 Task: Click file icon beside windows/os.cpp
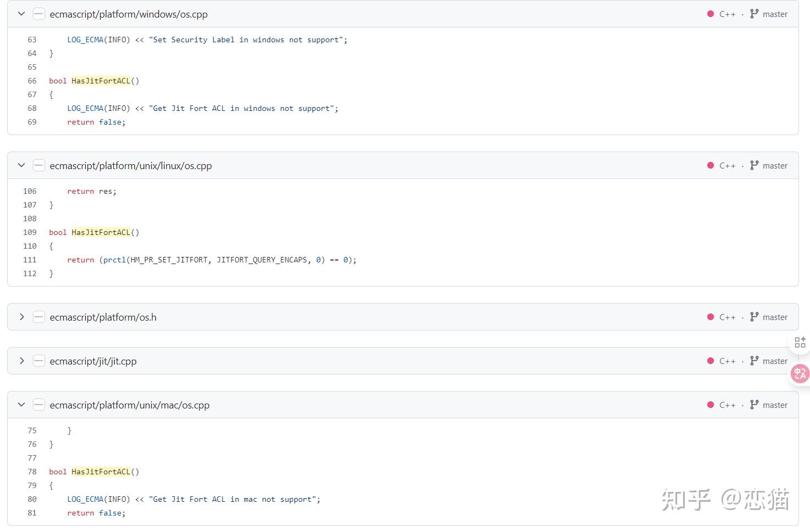click(38, 14)
